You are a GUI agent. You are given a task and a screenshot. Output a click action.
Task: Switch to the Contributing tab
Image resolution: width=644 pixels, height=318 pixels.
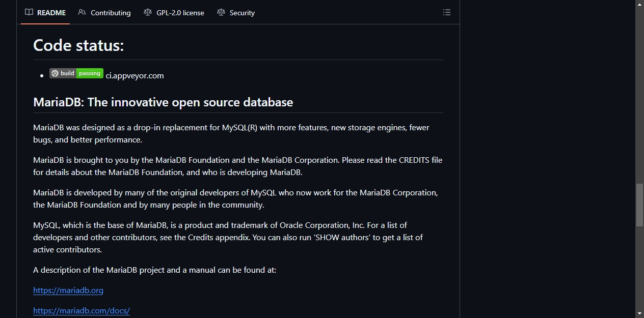click(104, 13)
